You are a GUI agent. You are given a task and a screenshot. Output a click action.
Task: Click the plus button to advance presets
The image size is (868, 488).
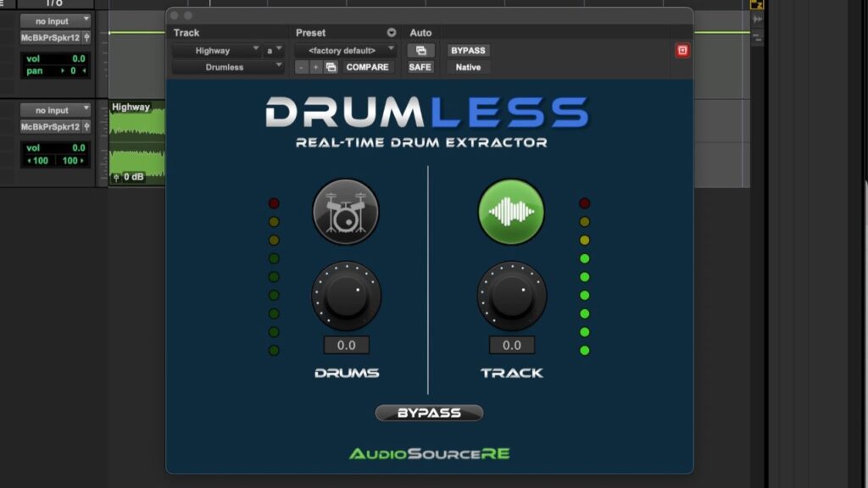[314, 66]
